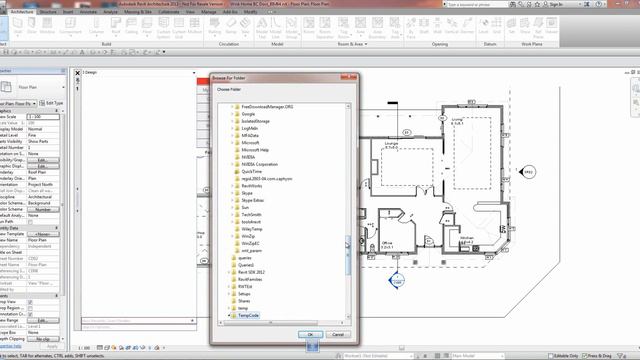Select the Floor tool in the ribbon
The image size is (640, 360).
(x=147, y=27)
